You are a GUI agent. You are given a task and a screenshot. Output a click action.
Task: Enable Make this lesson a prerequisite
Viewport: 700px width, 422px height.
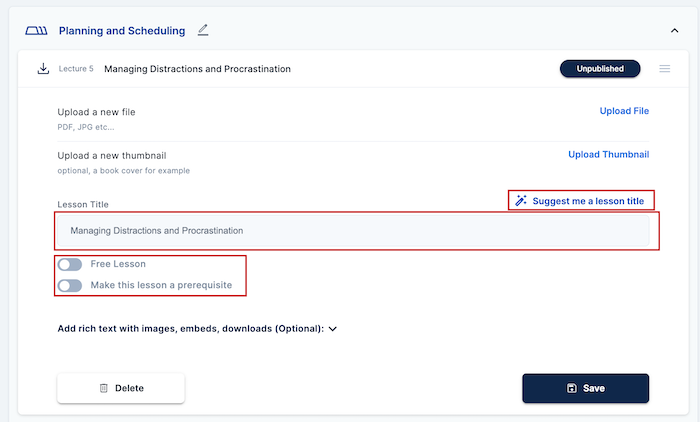pos(70,285)
